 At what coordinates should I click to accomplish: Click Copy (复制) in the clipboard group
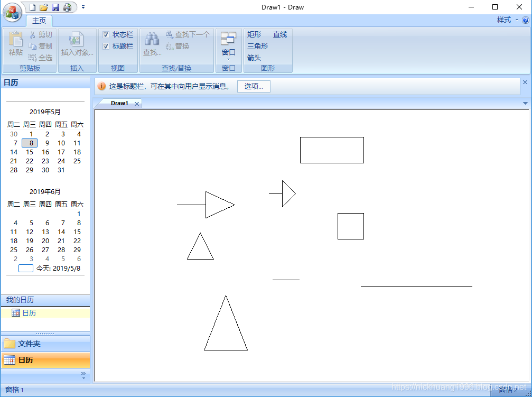41,46
